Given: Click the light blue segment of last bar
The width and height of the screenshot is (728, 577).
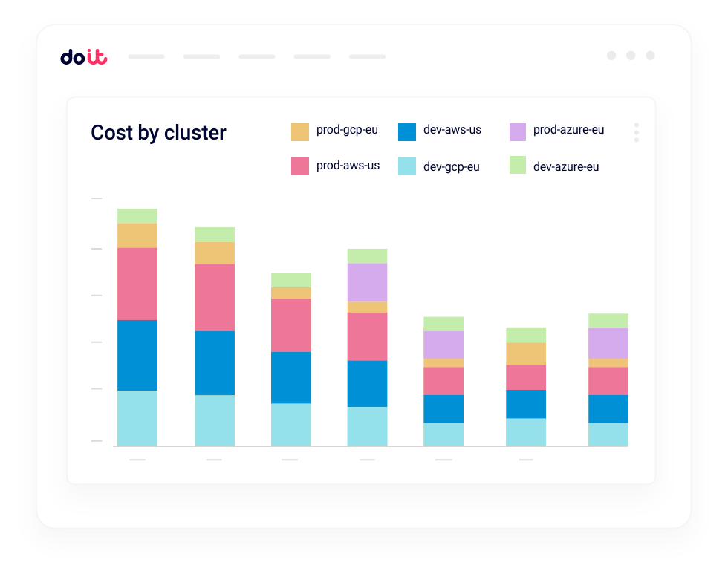Looking at the screenshot, I should click(608, 434).
